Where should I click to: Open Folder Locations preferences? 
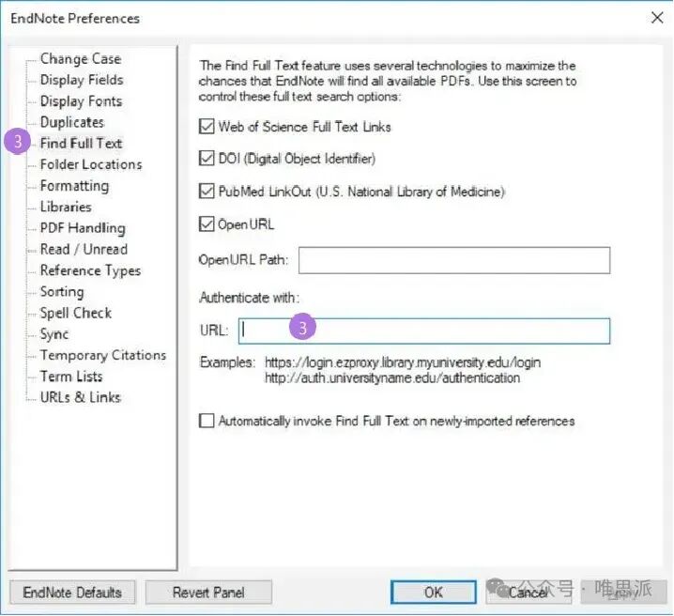click(x=91, y=164)
